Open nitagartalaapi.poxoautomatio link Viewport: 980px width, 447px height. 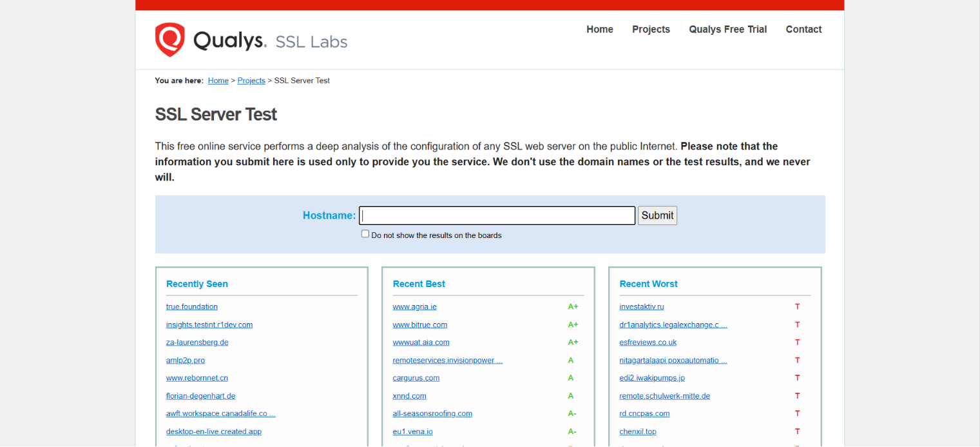(673, 360)
